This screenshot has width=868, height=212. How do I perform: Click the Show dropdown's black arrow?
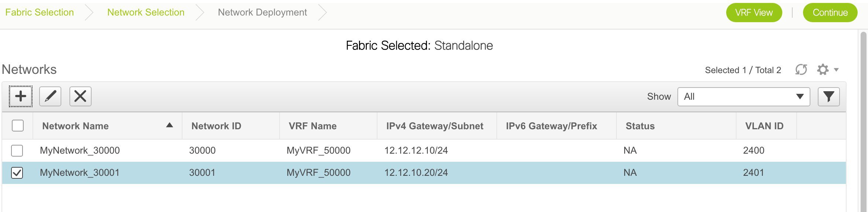point(800,97)
